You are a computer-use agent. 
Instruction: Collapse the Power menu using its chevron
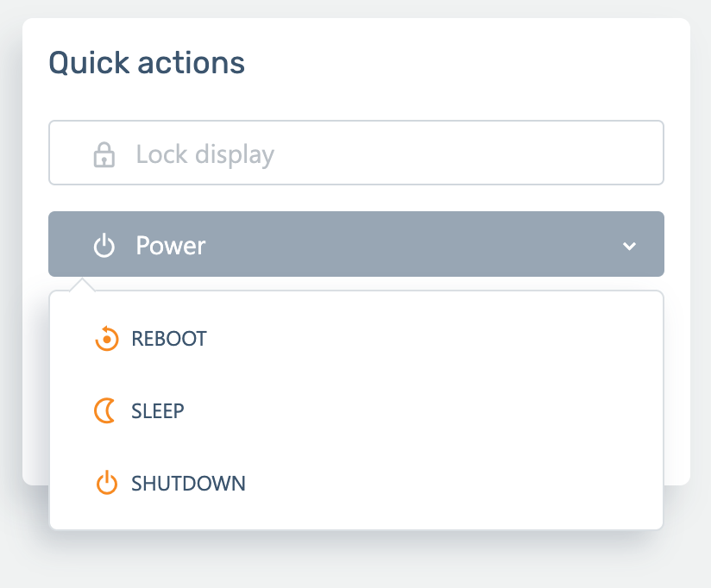pyautogui.click(x=629, y=247)
